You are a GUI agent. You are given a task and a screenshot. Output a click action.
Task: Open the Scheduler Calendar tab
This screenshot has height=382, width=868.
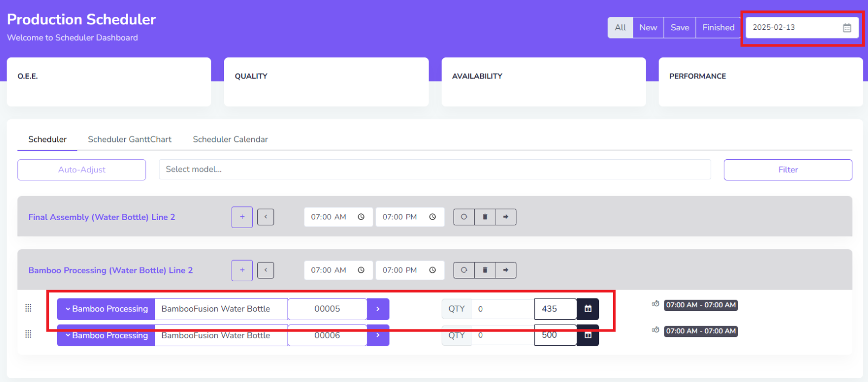coord(230,139)
